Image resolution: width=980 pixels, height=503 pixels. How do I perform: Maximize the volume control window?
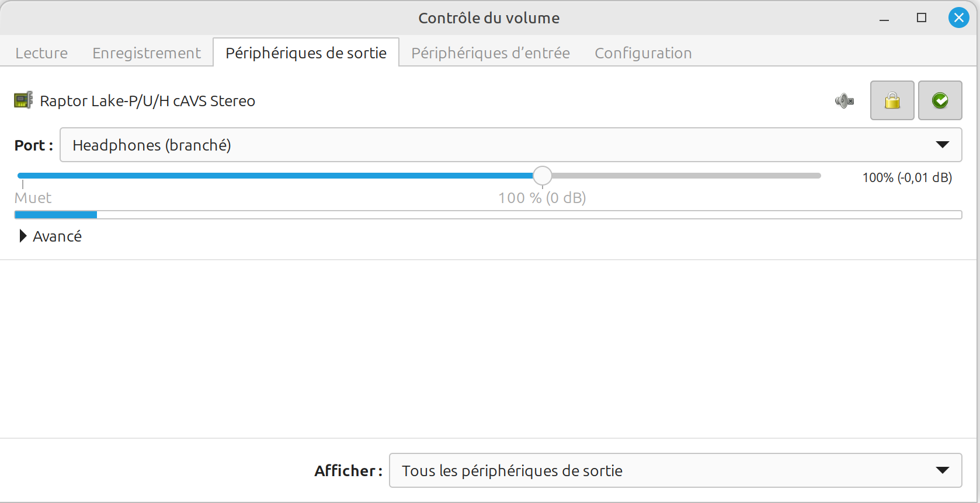point(922,18)
